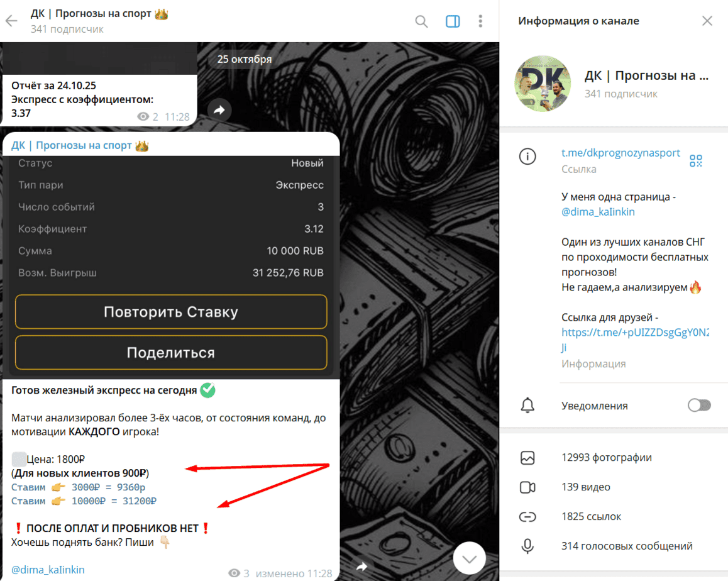728x581 pixels.
Task: Open @dima_kaIinkin mention in channel description
Action: [x=598, y=212]
